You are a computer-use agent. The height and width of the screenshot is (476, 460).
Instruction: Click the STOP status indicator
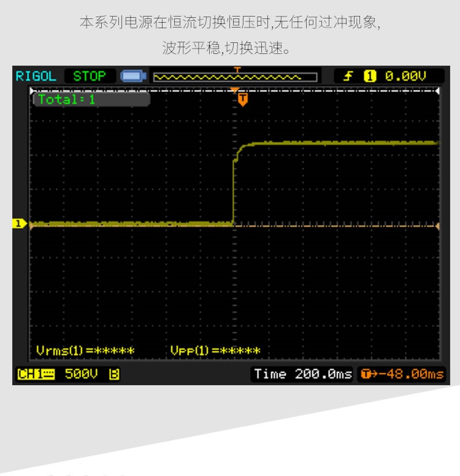90,76
